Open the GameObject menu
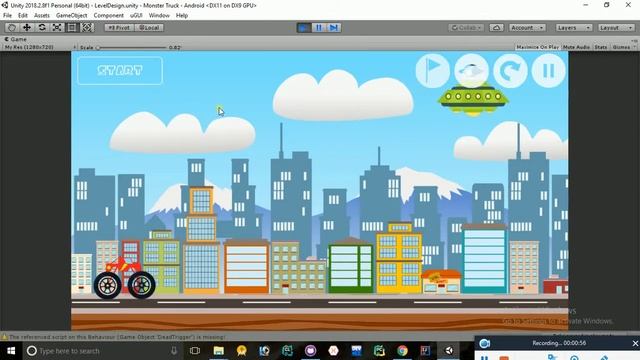640x360 pixels. (71, 15)
